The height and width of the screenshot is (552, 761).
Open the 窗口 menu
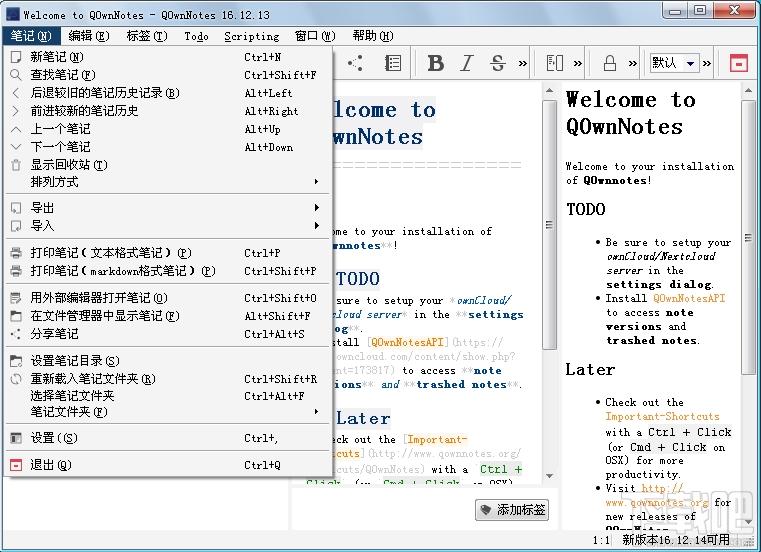coord(315,36)
